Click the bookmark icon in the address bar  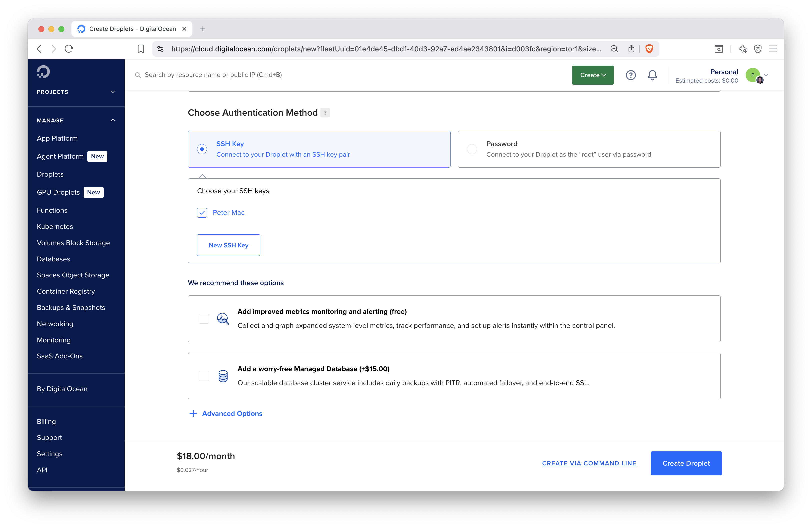click(141, 49)
